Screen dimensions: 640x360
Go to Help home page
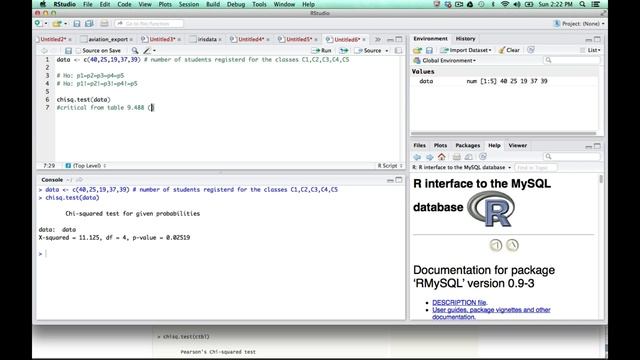442,157
